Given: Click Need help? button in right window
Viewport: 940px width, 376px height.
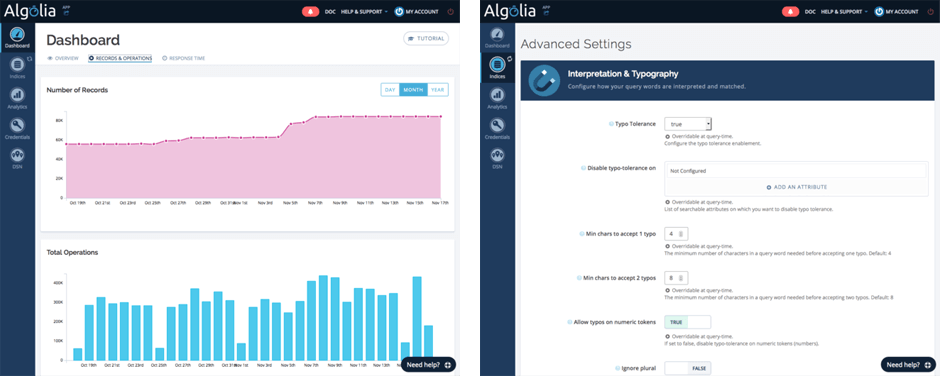Looking at the screenshot, I should click(x=908, y=364).
